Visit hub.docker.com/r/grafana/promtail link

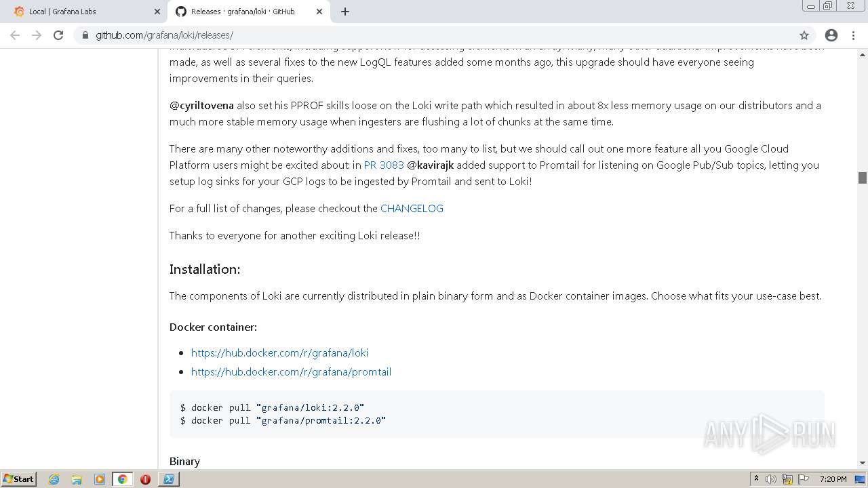[291, 371]
